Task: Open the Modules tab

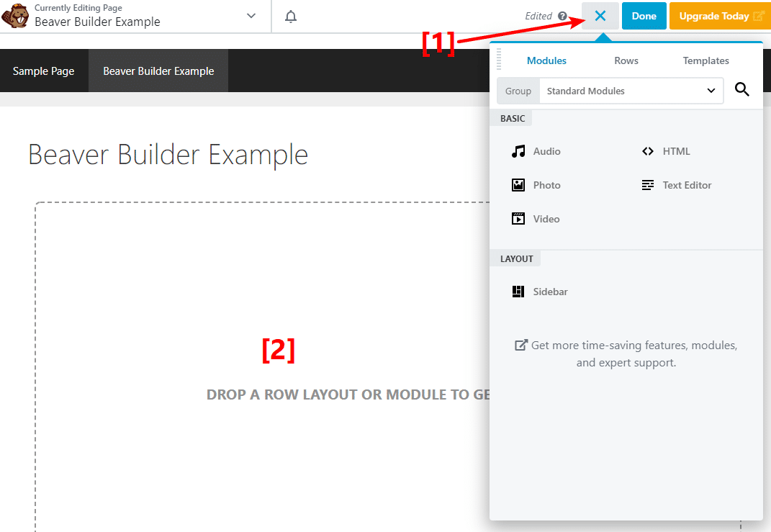Action: point(546,60)
